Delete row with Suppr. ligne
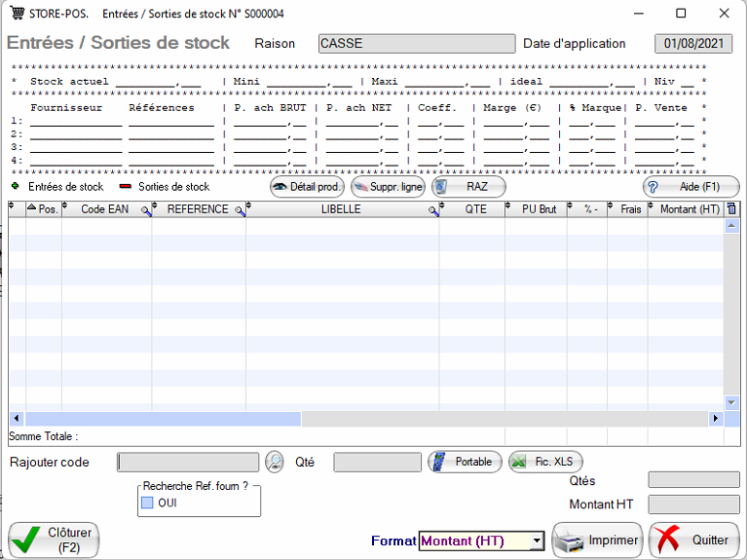747x560 pixels. (388, 186)
